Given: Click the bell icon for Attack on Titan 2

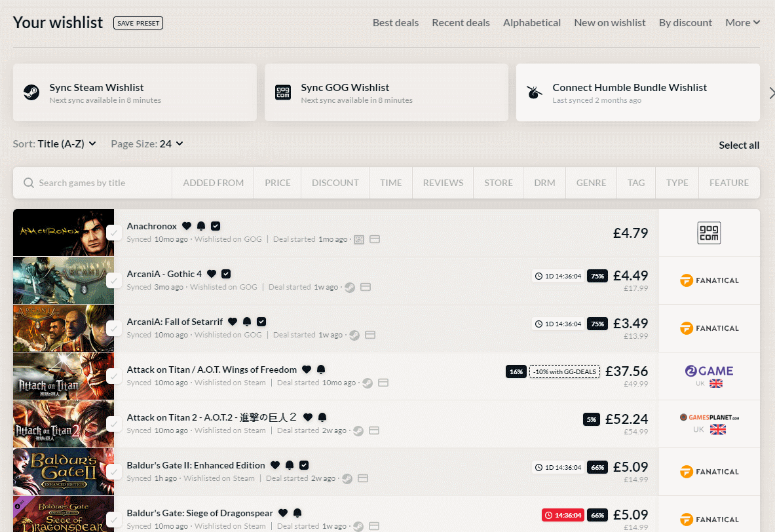Looking at the screenshot, I should [322, 417].
